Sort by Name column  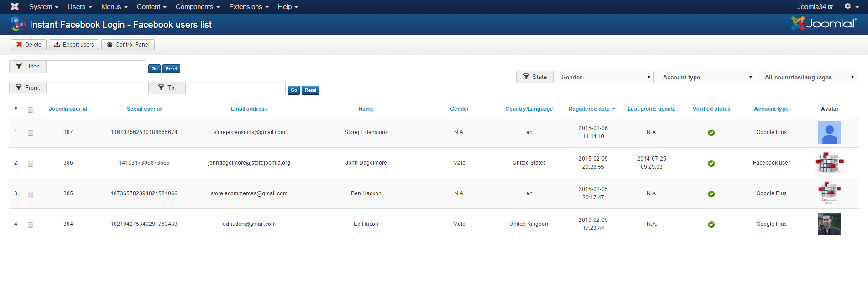(x=366, y=109)
